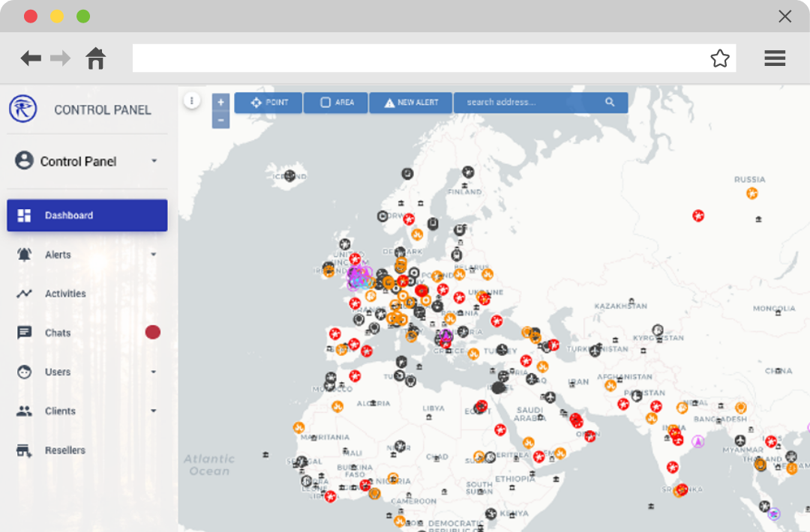Viewport: 810px width, 532px height.
Task: Go to the Resellers section
Action: pyautogui.click(x=64, y=450)
